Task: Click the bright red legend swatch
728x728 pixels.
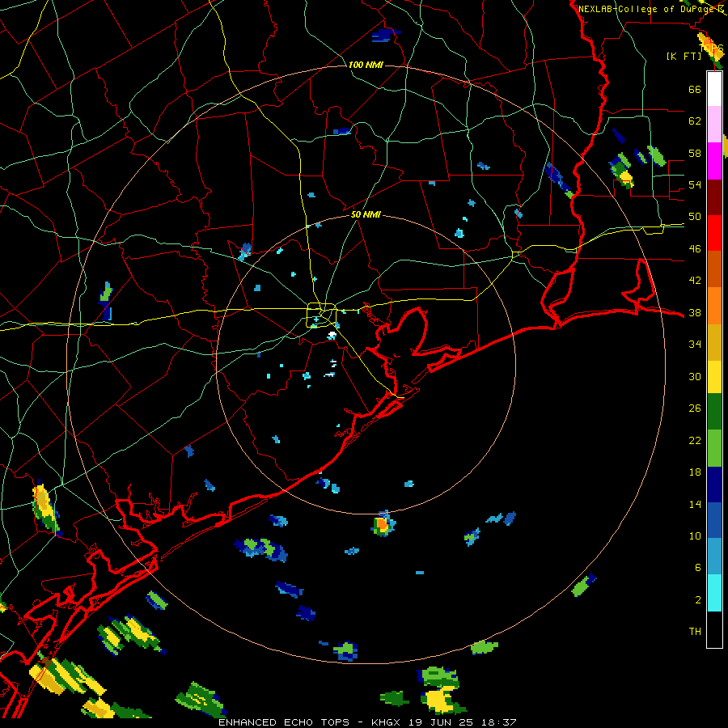Action: tap(714, 233)
